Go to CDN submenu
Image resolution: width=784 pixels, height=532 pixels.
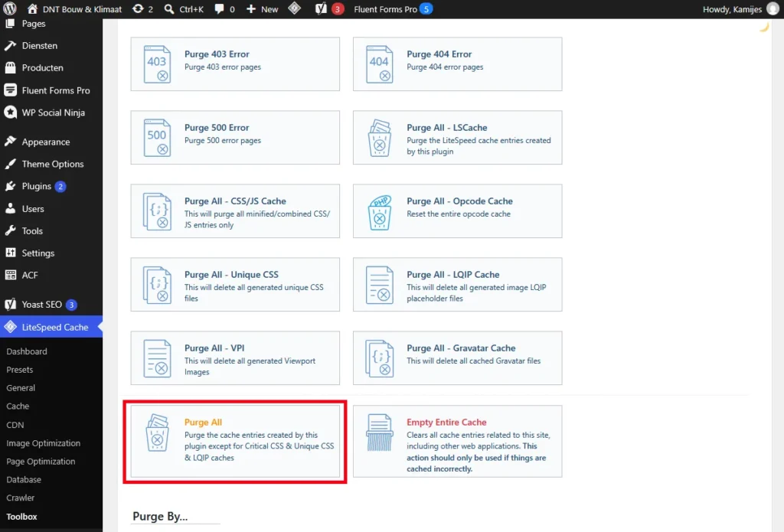[15, 425]
